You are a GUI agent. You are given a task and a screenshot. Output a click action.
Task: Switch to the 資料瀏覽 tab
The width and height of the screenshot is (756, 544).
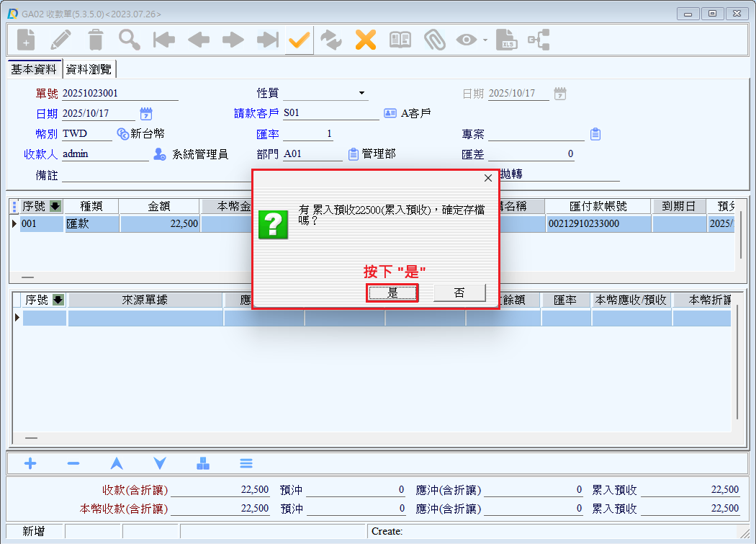pyautogui.click(x=89, y=69)
